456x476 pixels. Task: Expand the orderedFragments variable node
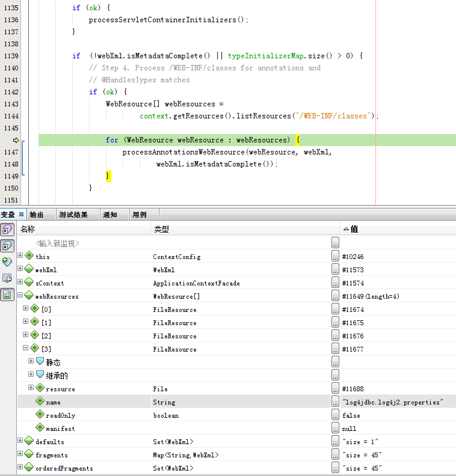click(20, 467)
